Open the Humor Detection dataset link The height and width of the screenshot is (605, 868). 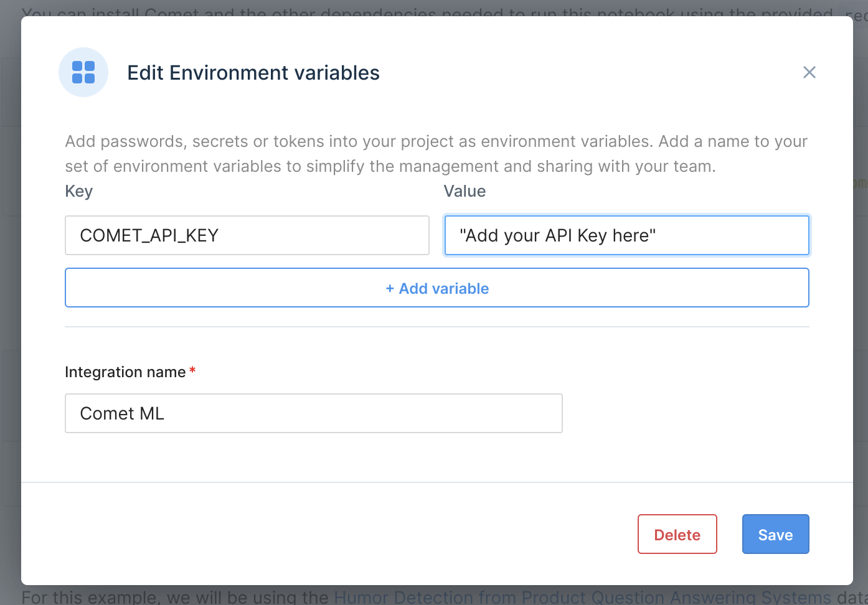tap(582, 597)
